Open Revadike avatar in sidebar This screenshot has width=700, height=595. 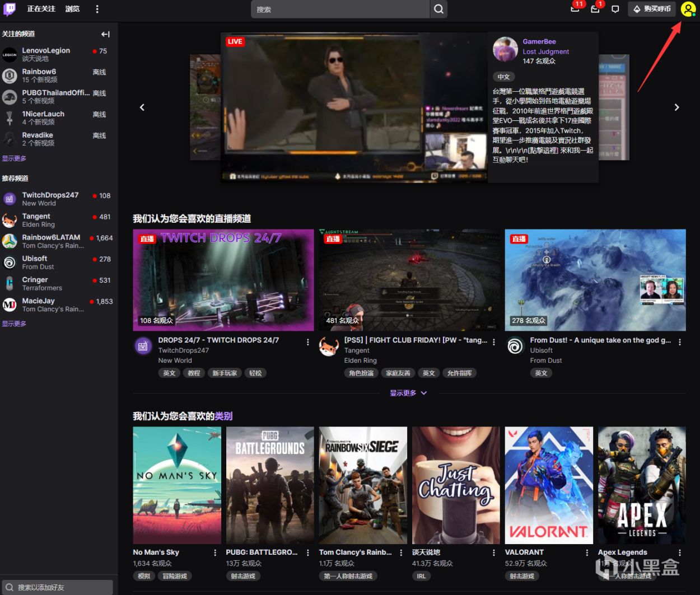pos(10,139)
